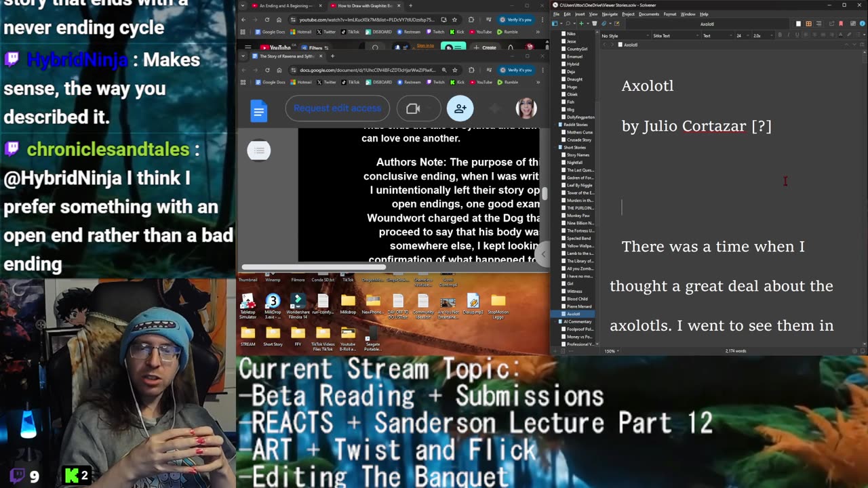This screenshot has height=488, width=868.
Task: Click the blue Google Docs logo icon
Action: click(259, 110)
